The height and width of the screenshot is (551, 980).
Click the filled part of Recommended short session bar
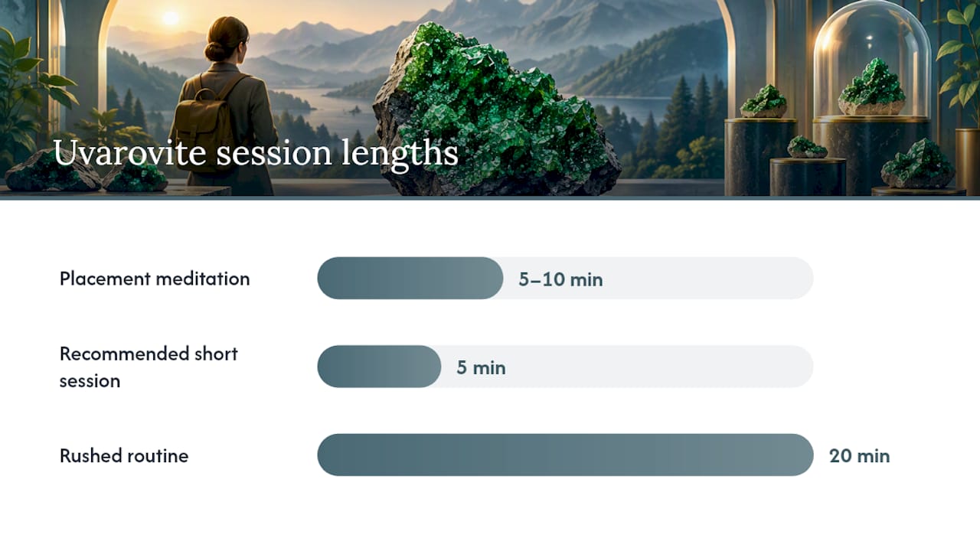(379, 367)
